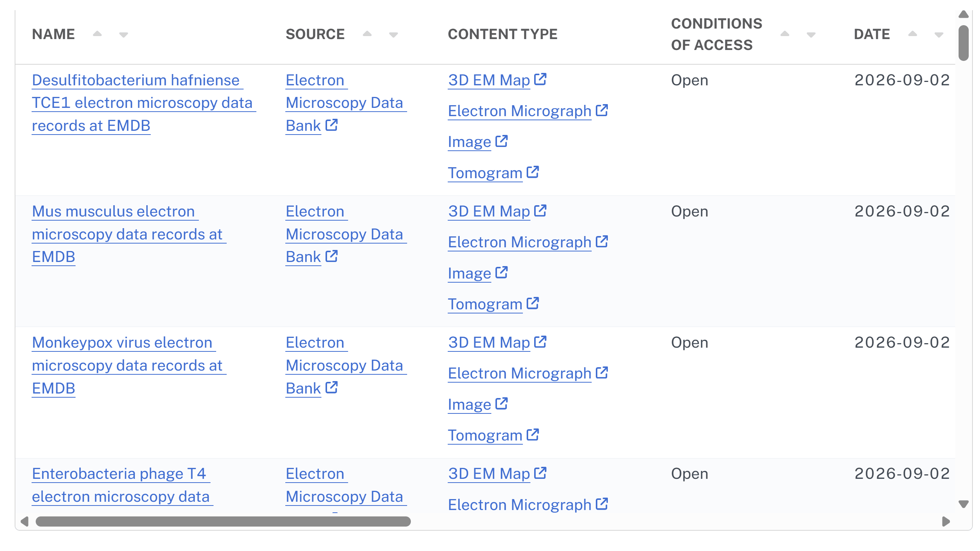Click external-link icon after Electron Micrograph, Monkeypox row
Viewport: 980px width, 551px height.
coord(602,372)
